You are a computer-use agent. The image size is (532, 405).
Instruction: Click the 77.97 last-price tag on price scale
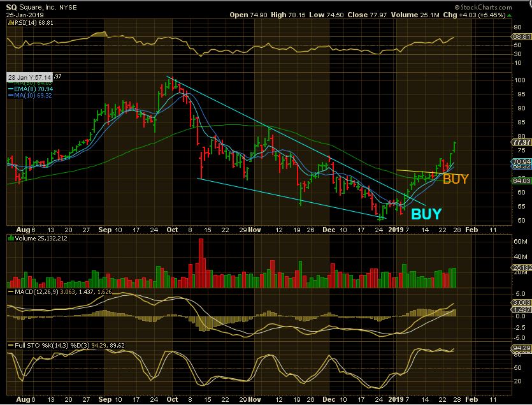pos(521,142)
